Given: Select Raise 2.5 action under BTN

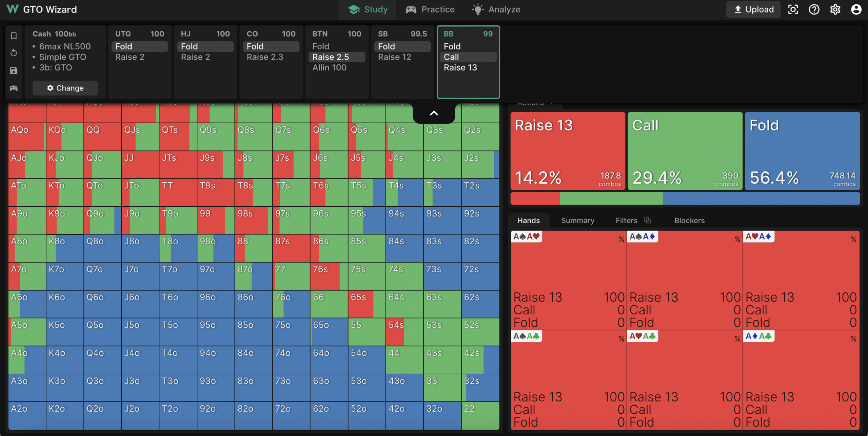Looking at the screenshot, I should 337,57.
